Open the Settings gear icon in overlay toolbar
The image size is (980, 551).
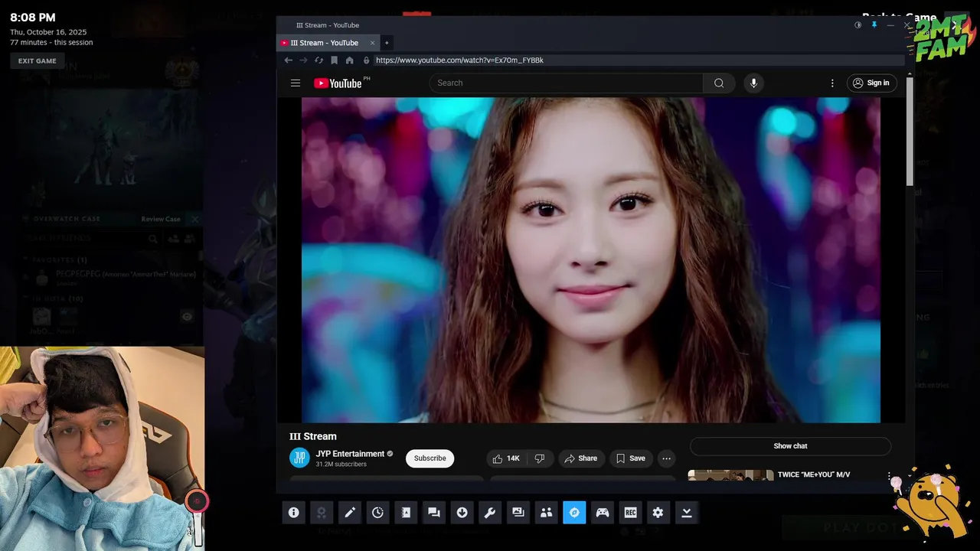click(x=658, y=513)
